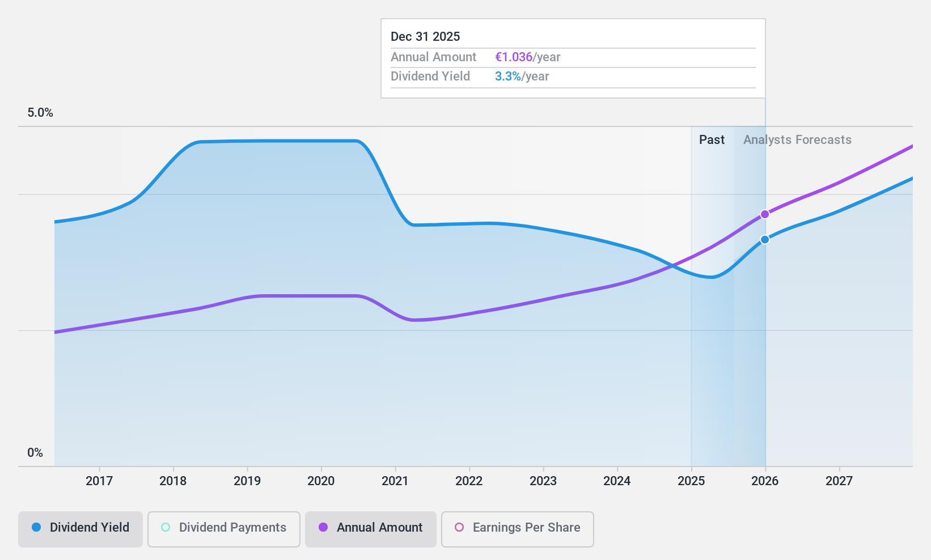Click the 0% y-axis label
Screen dimensions: 931x560
(35, 453)
